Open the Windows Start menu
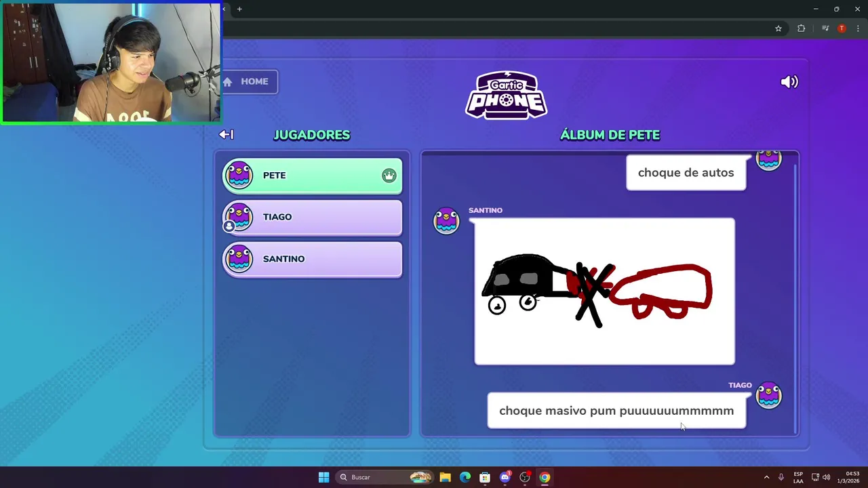 323,477
